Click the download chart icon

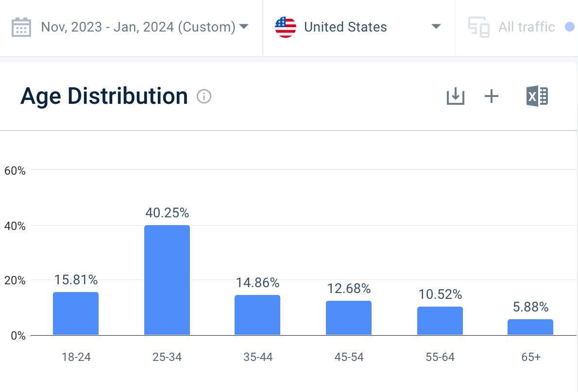click(455, 96)
